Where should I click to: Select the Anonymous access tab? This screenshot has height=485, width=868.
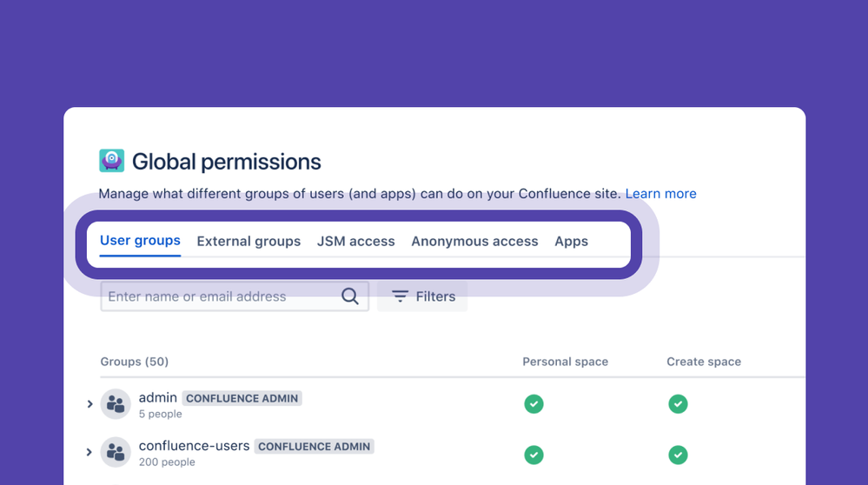[x=474, y=242]
